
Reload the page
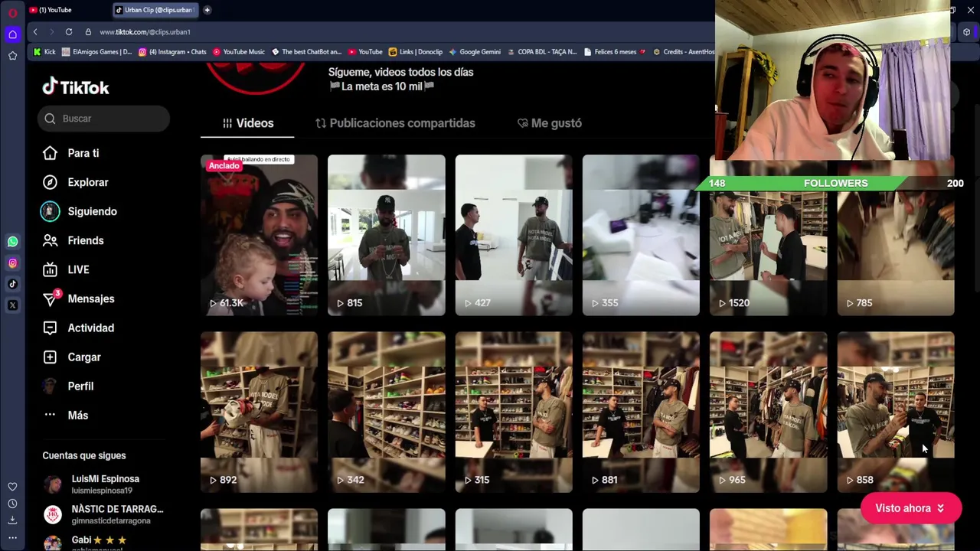[69, 32]
